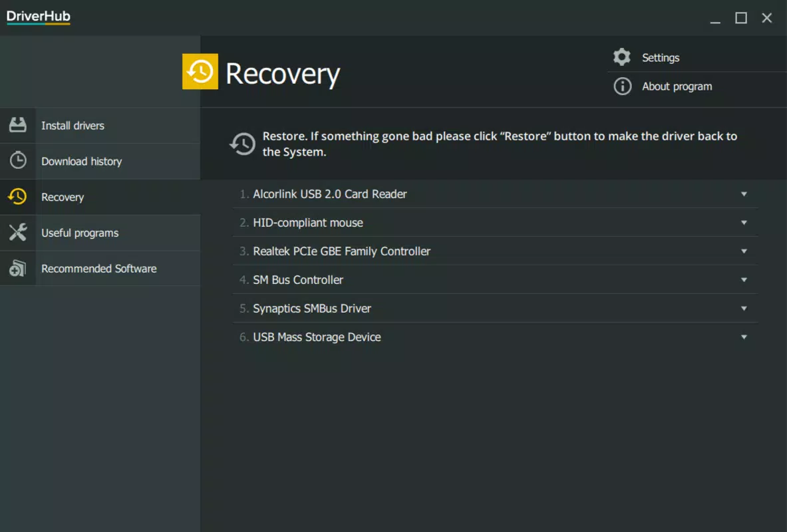787x532 pixels.
Task: Click the Settings gear icon
Action: pos(622,57)
